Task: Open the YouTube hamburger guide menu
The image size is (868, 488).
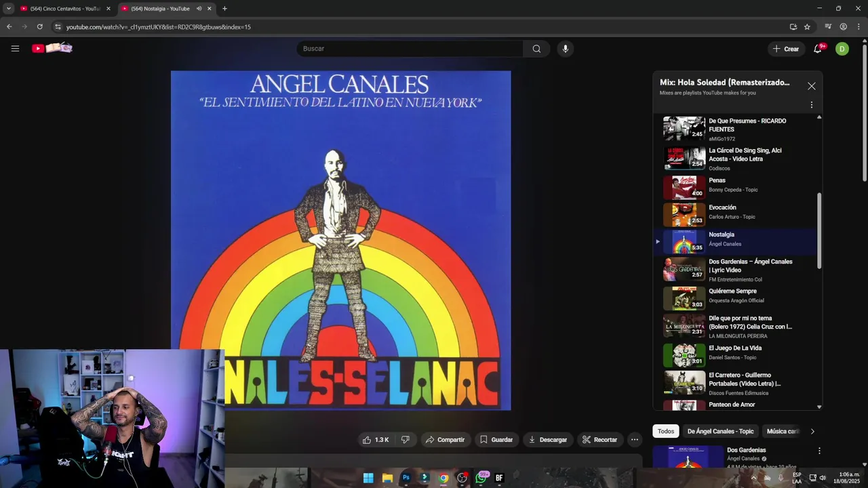Action: [15, 48]
